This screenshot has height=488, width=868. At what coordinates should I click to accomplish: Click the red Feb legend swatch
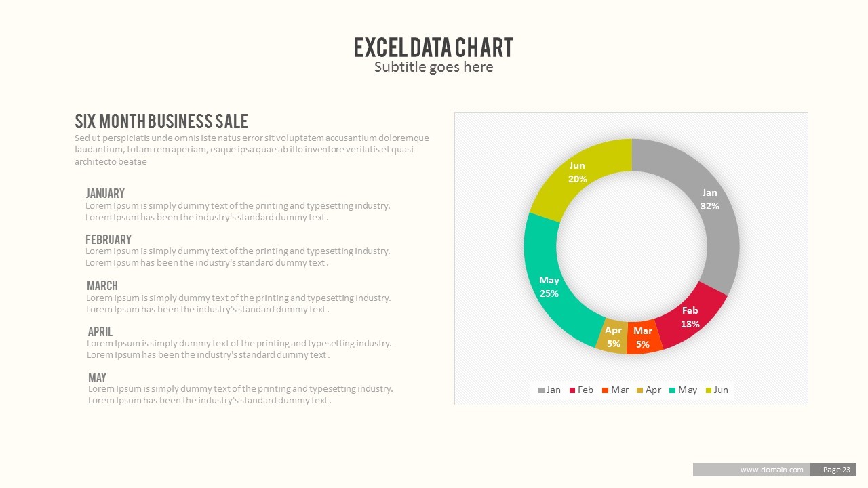572,390
